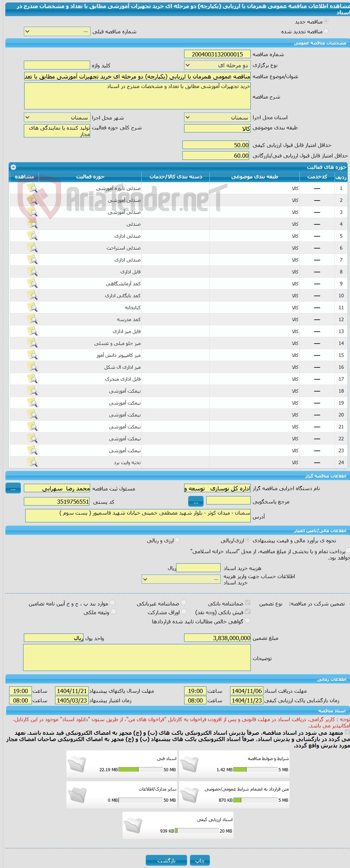Open view icon for row 9 کمد آزمایشگاهی

coord(32,284)
